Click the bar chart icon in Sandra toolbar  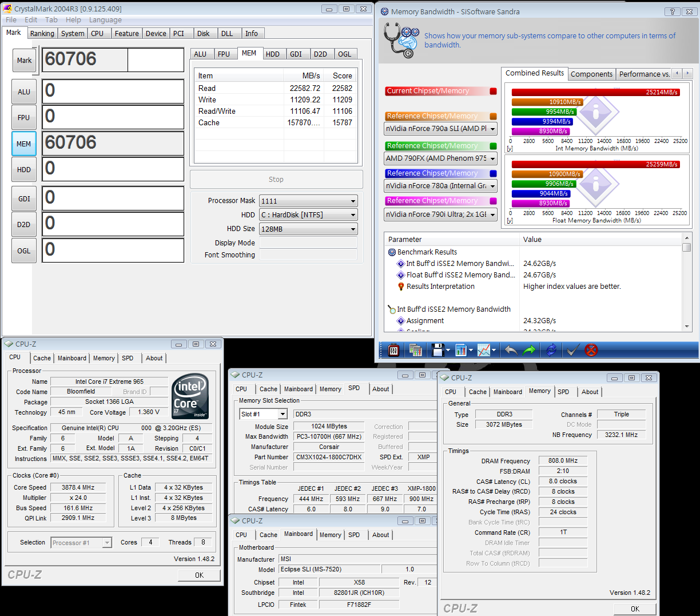click(461, 350)
